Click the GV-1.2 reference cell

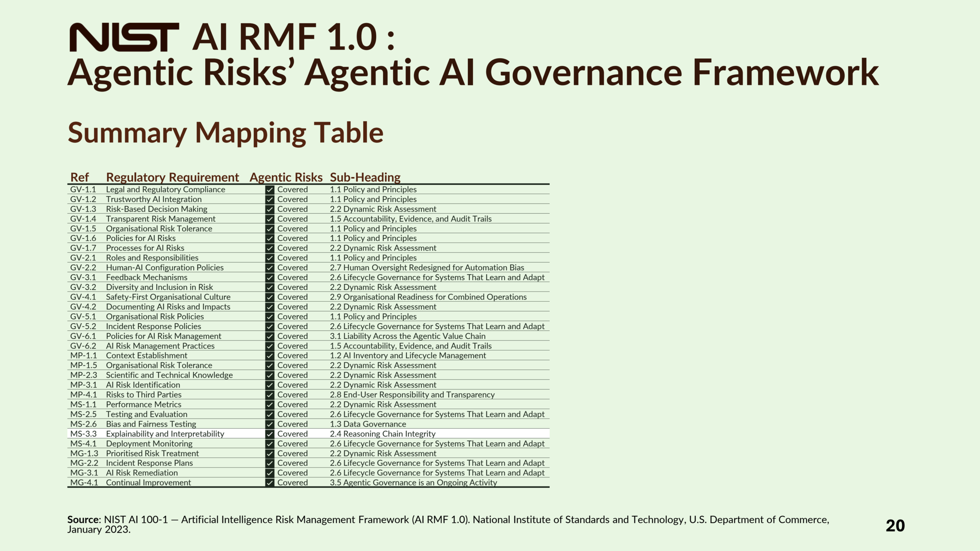[x=83, y=199]
